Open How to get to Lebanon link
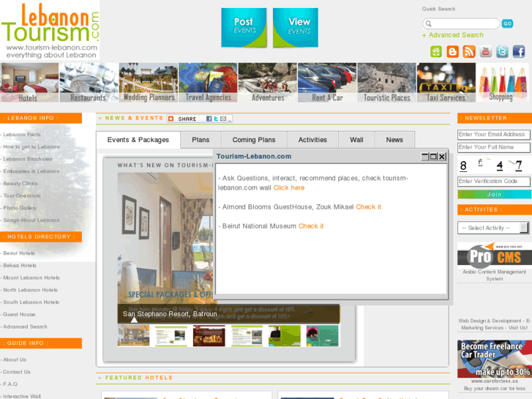Screen dimensions: 532x399 pos(31,146)
